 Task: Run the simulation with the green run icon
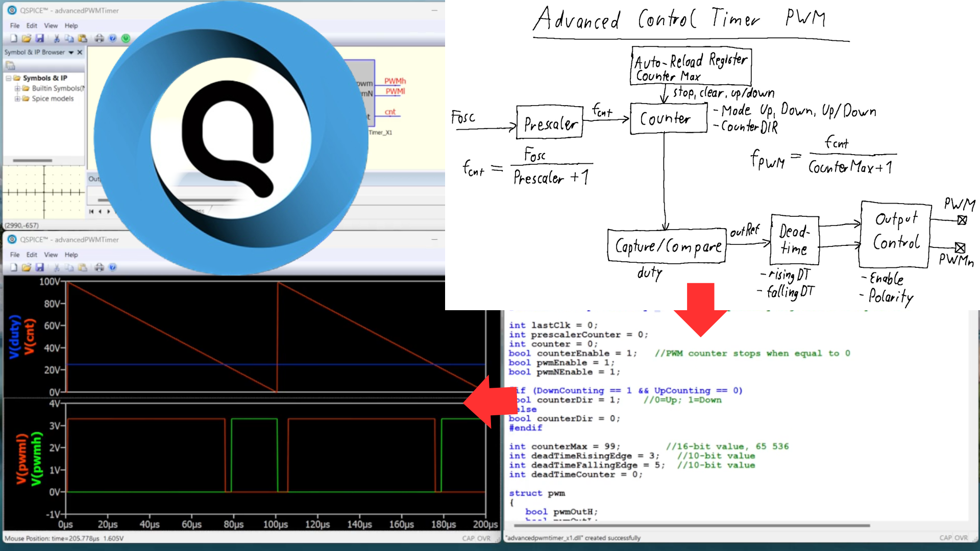coord(126,38)
